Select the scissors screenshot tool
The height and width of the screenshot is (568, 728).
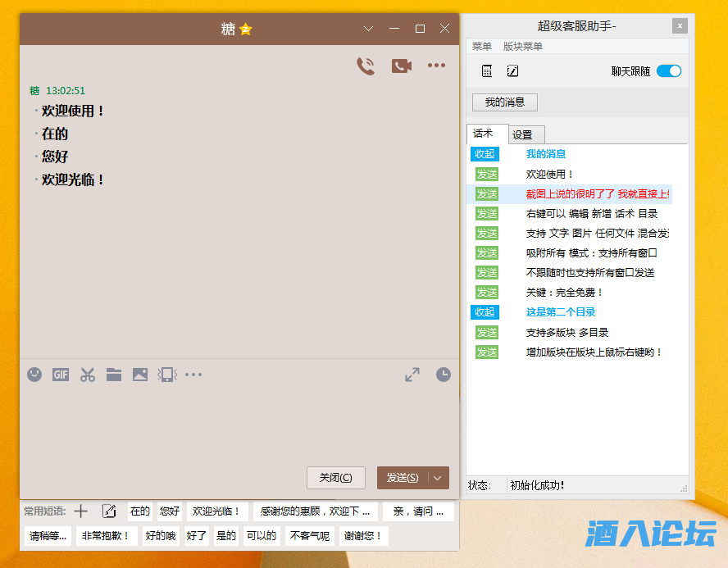coord(88,375)
